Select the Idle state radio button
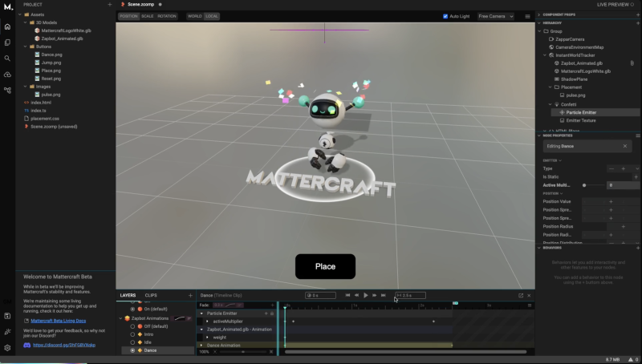The image size is (642, 364). (132, 342)
